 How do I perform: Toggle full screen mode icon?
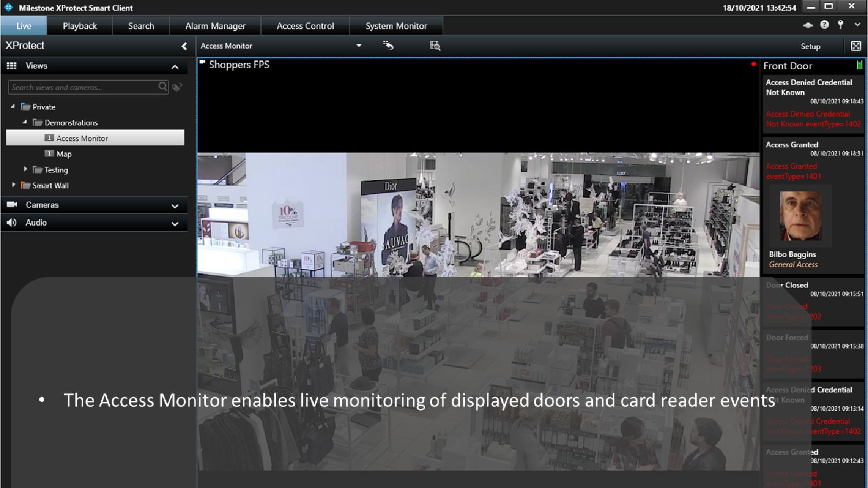(856, 46)
